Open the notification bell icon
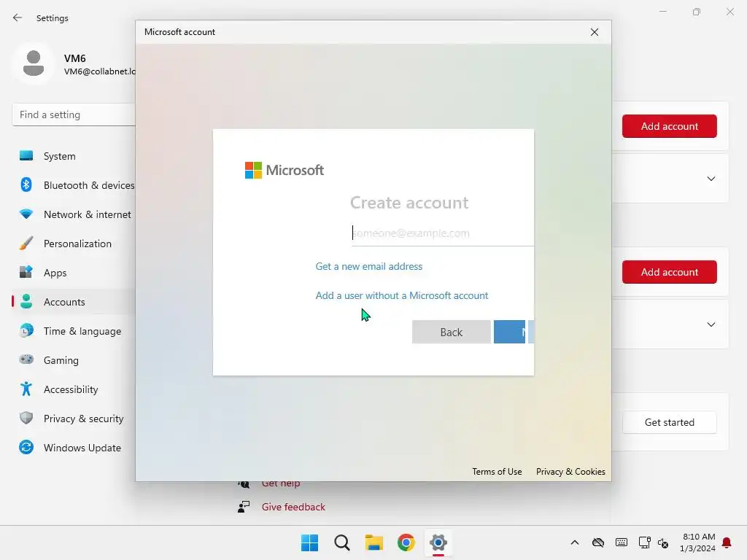747x560 pixels. (x=727, y=542)
